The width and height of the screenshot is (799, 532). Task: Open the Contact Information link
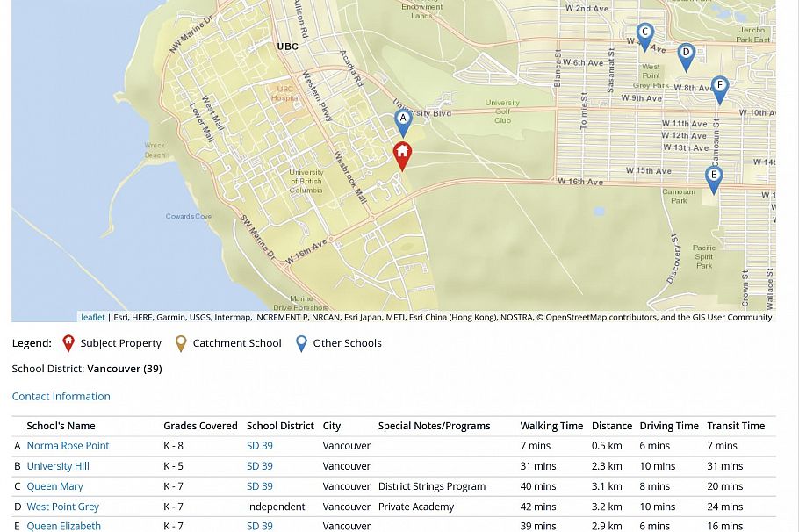(x=61, y=396)
